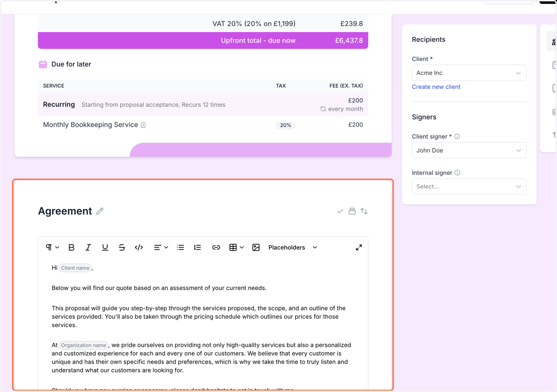
Task: Toggle bold formatting in the editor
Action: [71, 247]
